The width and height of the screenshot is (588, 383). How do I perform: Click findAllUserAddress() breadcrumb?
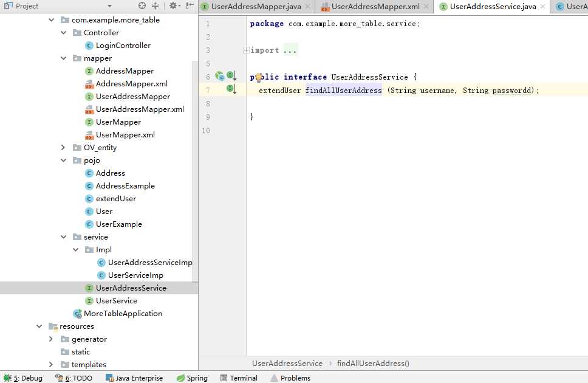[373, 363]
